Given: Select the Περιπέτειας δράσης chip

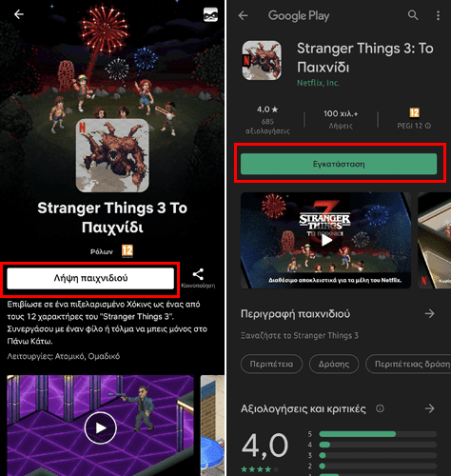Looking at the screenshot, I should tap(409, 364).
